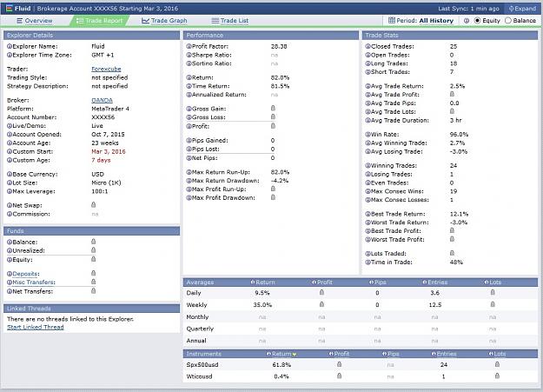Click the info icon beside Equity radio

pyautogui.click(x=467, y=21)
